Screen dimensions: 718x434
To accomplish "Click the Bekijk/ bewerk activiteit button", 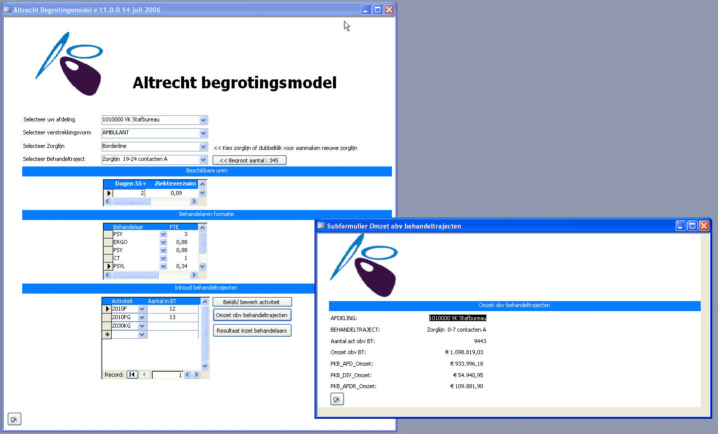I will 252,302.
